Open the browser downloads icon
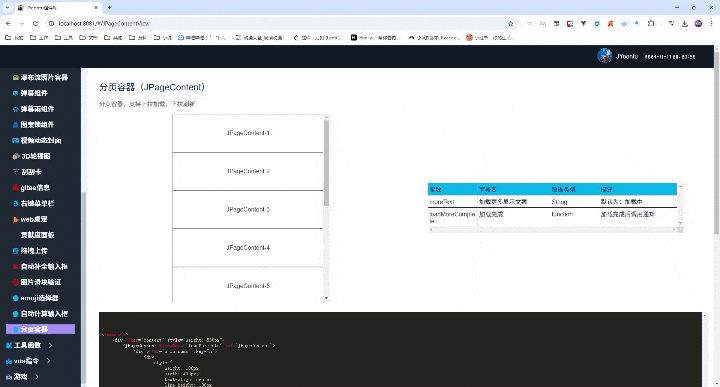 685,23
